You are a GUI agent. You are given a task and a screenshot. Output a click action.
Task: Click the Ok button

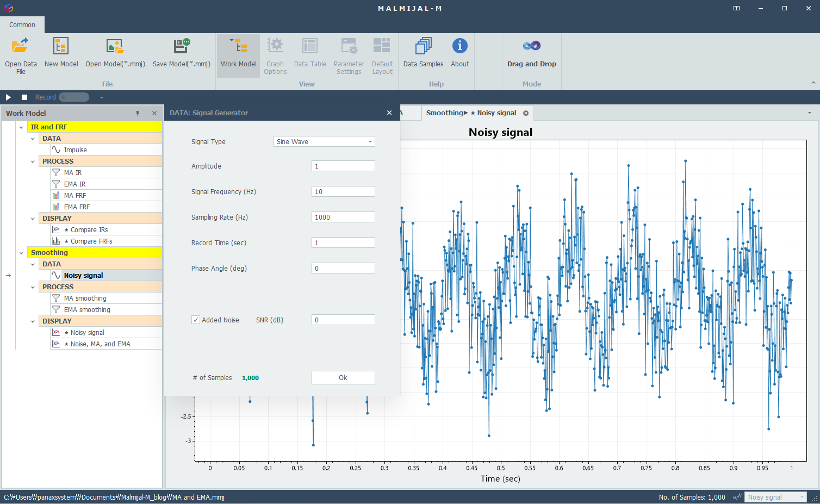click(343, 378)
